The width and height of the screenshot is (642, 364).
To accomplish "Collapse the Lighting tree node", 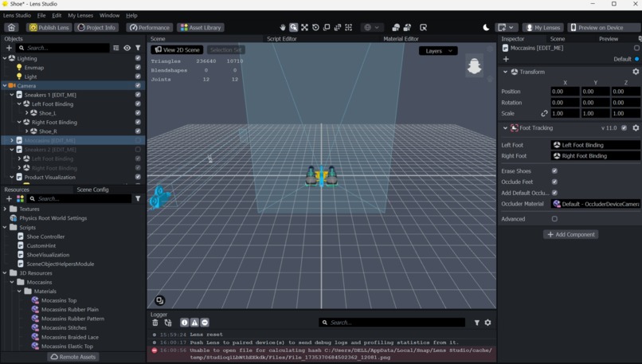I will point(5,58).
